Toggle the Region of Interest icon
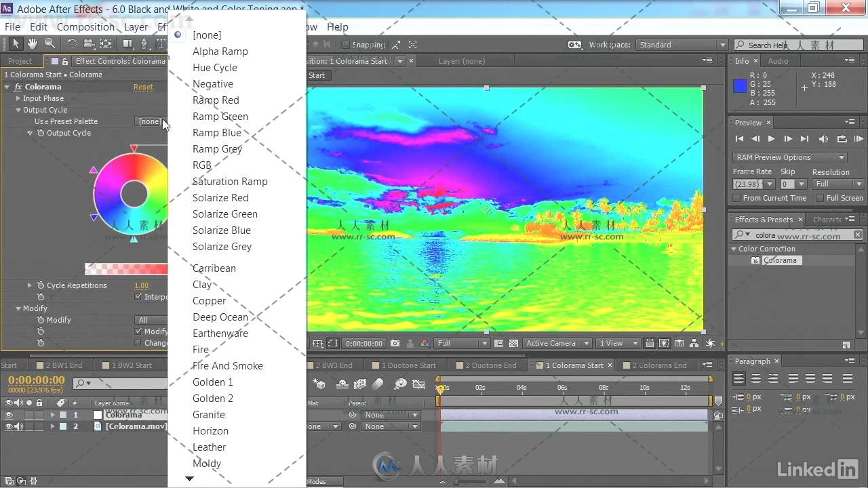 (x=498, y=343)
